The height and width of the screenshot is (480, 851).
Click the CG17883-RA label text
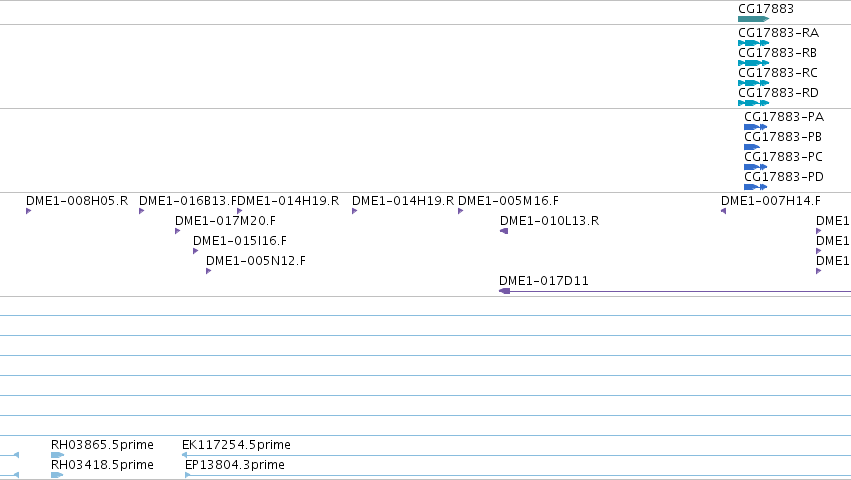point(778,33)
